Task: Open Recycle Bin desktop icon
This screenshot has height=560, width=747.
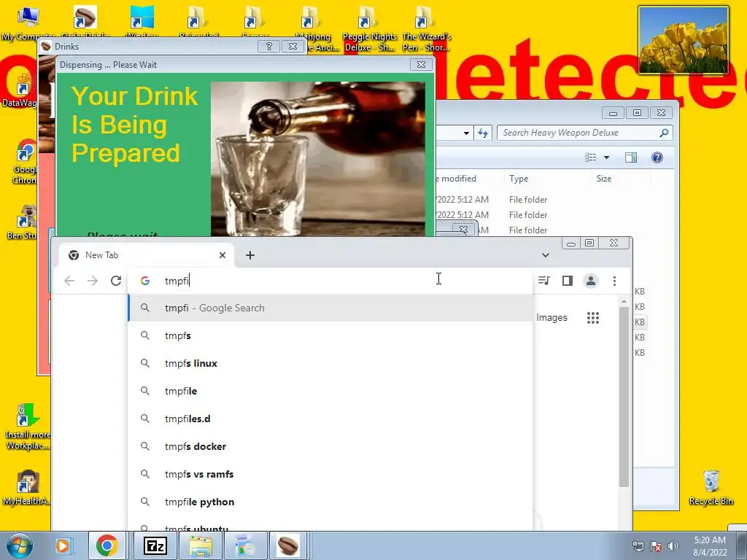Action: click(711, 487)
